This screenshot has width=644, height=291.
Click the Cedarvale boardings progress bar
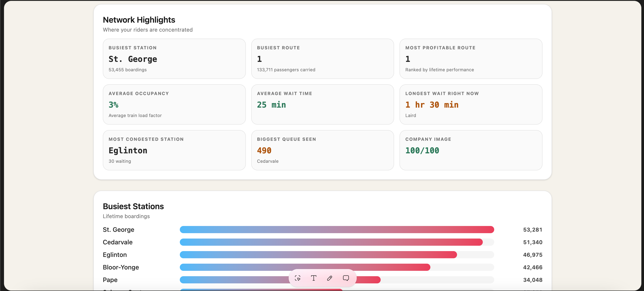click(x=337, y=242)
